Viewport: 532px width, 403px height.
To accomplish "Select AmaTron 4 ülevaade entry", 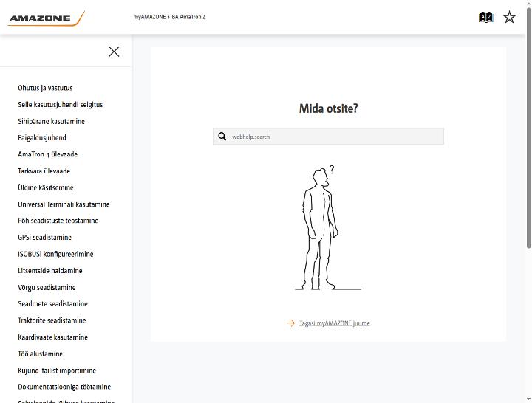I will click(x=47, y=154).
